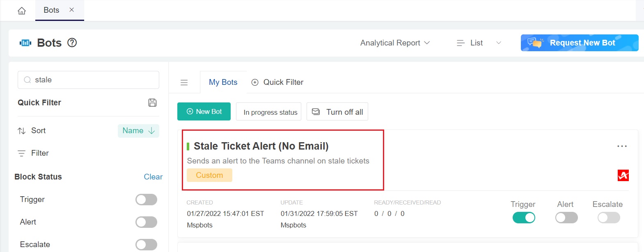644x252 pixels.
Task: Click the Sort arrows icon
Action: pos(21,130)
